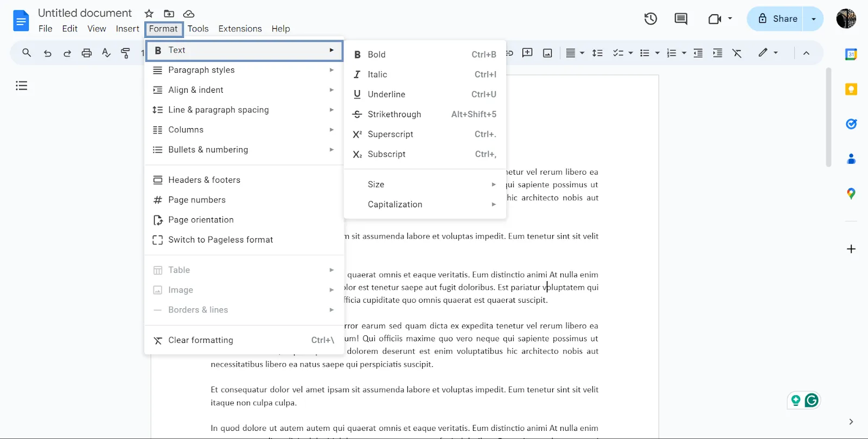Select the paint format roller icon
868x439 pixels.
[x=125, y=53]
